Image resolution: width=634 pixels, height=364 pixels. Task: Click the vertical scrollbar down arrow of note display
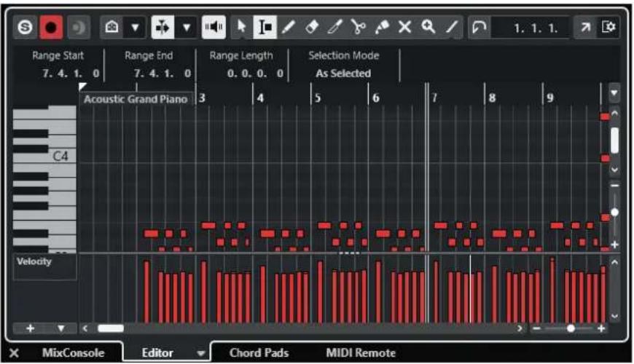click(x=614, y=170)
